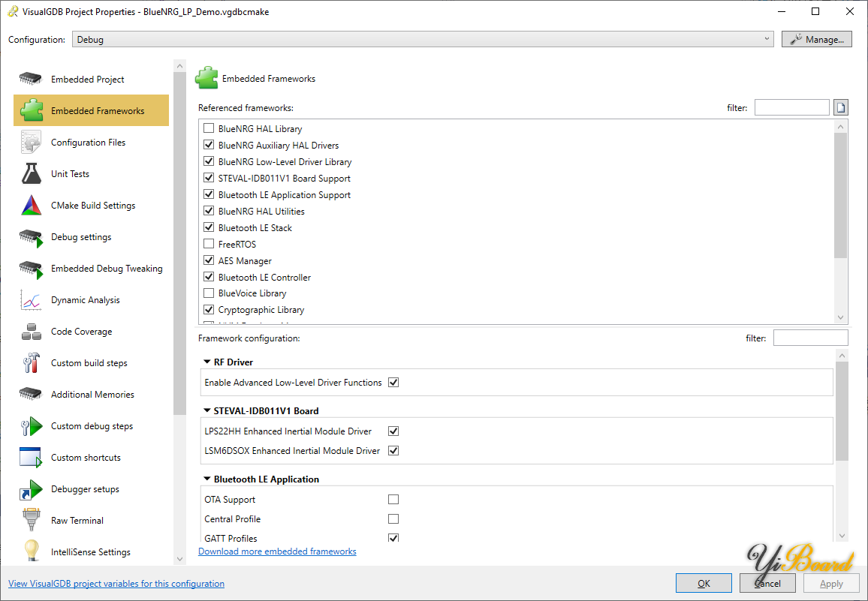The image size is (868, 601).
Task: Toggle the GATT Profiles checkbox
Action: coord(393,537)
